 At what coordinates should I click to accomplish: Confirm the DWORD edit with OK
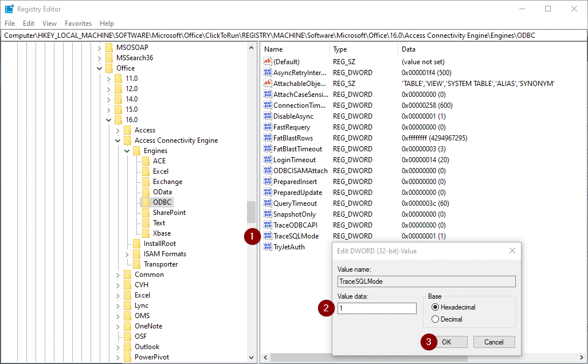coord(446,342)
